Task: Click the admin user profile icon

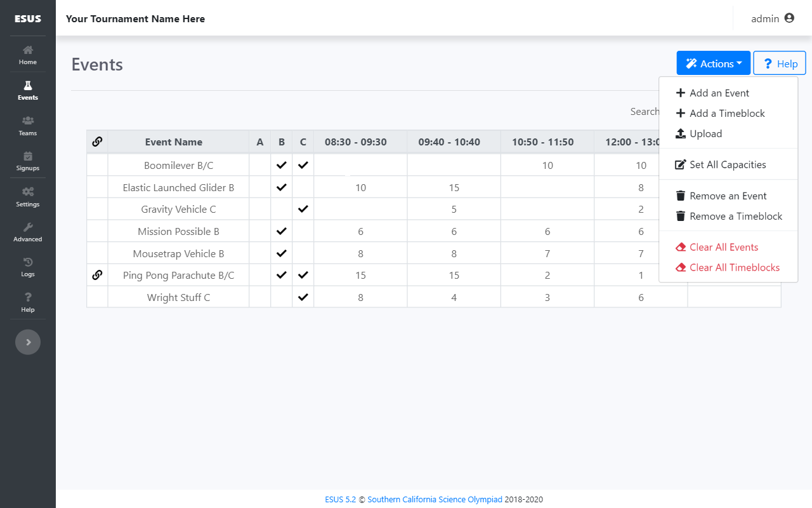Action: click(x=789, y=18)
